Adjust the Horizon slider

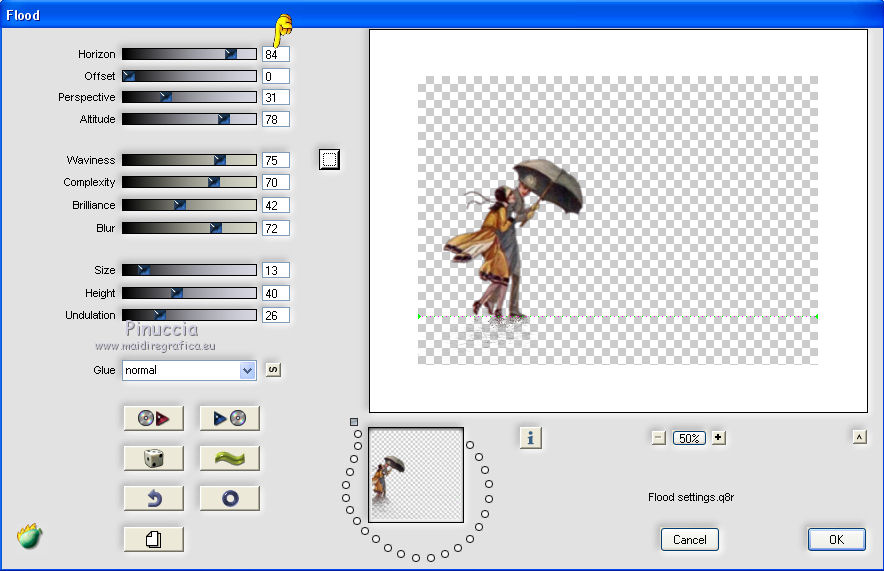click(x=189, y=54)
